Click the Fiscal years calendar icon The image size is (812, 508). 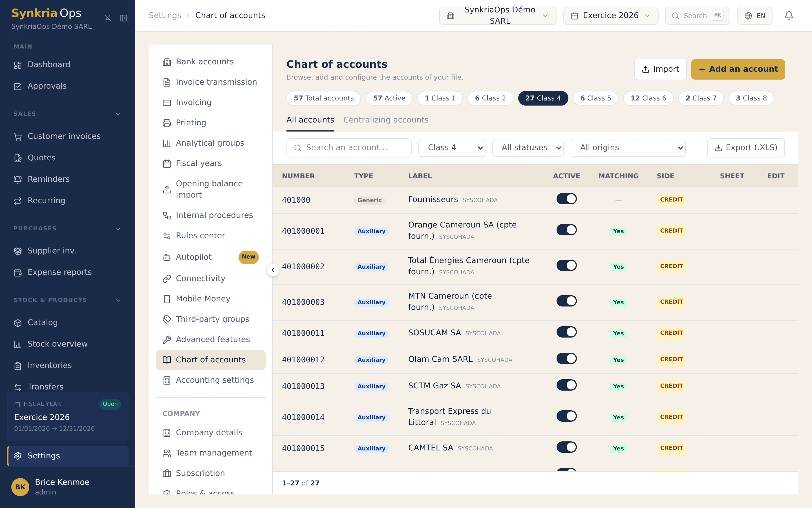pyautogui.click(x=167, y=164)
